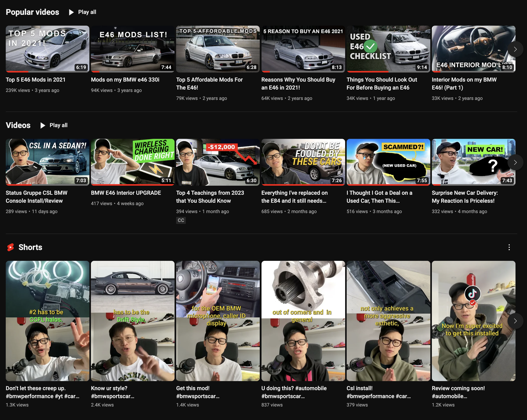Play the TOP 5 MODS IN 2021 thumbnail

(47, 49)
